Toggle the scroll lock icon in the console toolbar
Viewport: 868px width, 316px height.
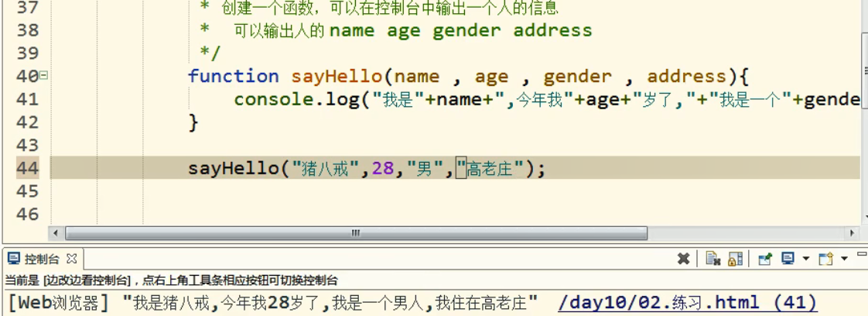[735, 259]
